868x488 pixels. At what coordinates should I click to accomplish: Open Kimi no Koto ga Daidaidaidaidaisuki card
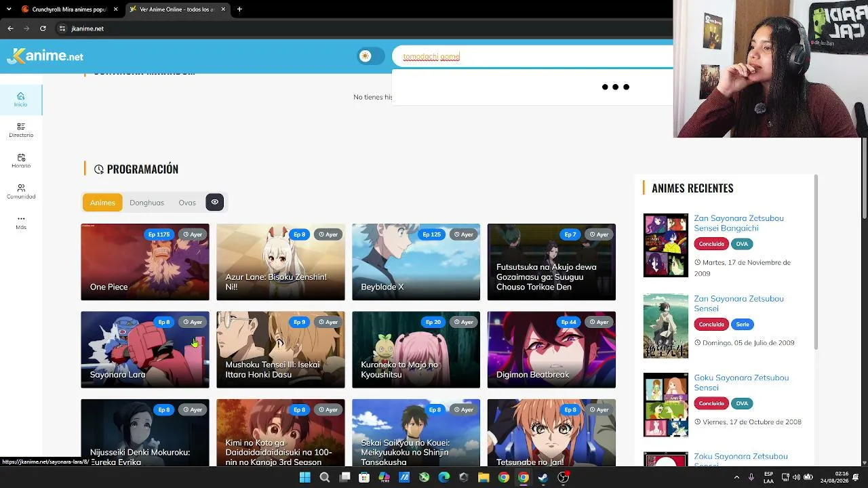(x=281, y=432)
